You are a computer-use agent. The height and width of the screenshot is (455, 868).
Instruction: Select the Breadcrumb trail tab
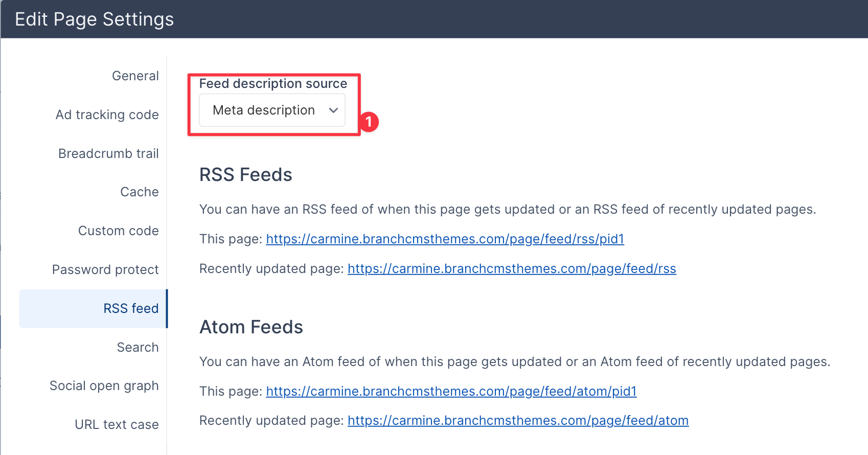pyautogui.click(x=108, y=153)
